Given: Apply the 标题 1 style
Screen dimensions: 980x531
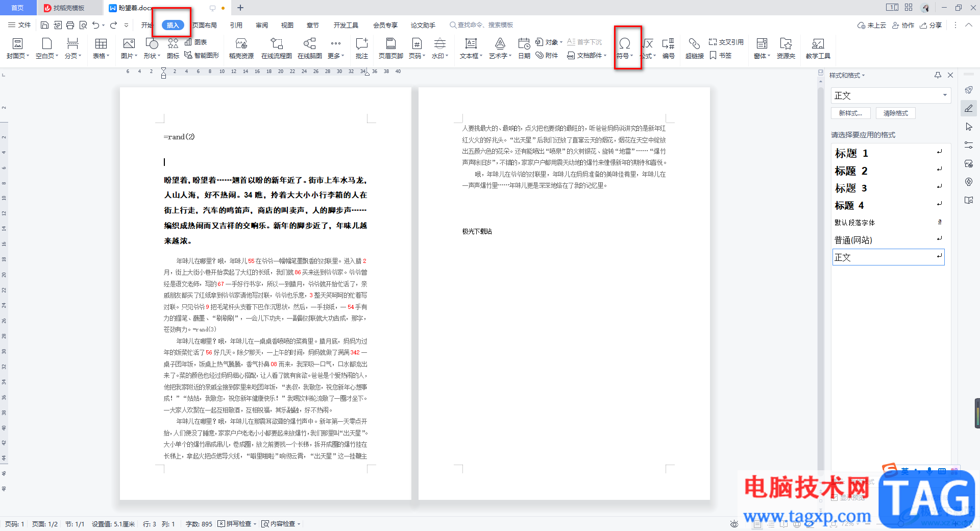Looking at the screenshot, I should [x=888, y=153].
